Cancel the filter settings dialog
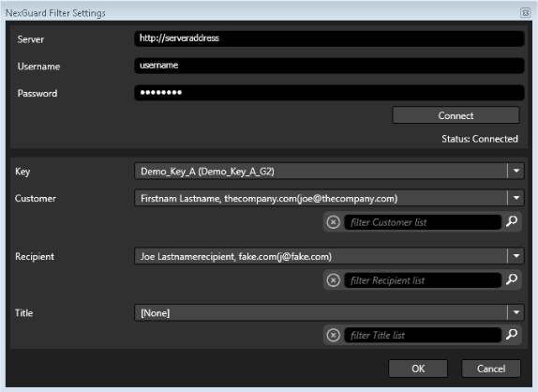 tap(491, 369)
